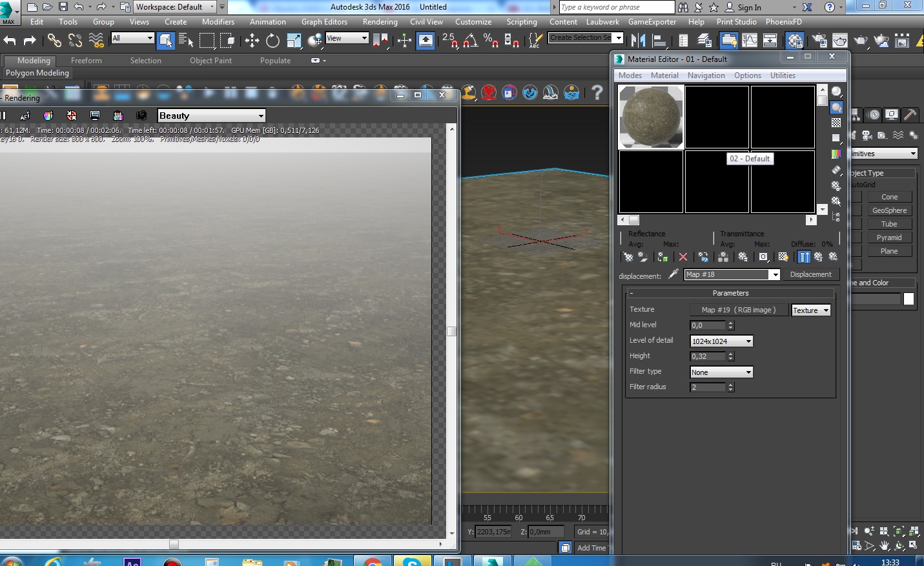Image resolution: width=924 pixels, height=566 pixels.
Task: Toggle Show End Result button
Action: click(804, 257)
